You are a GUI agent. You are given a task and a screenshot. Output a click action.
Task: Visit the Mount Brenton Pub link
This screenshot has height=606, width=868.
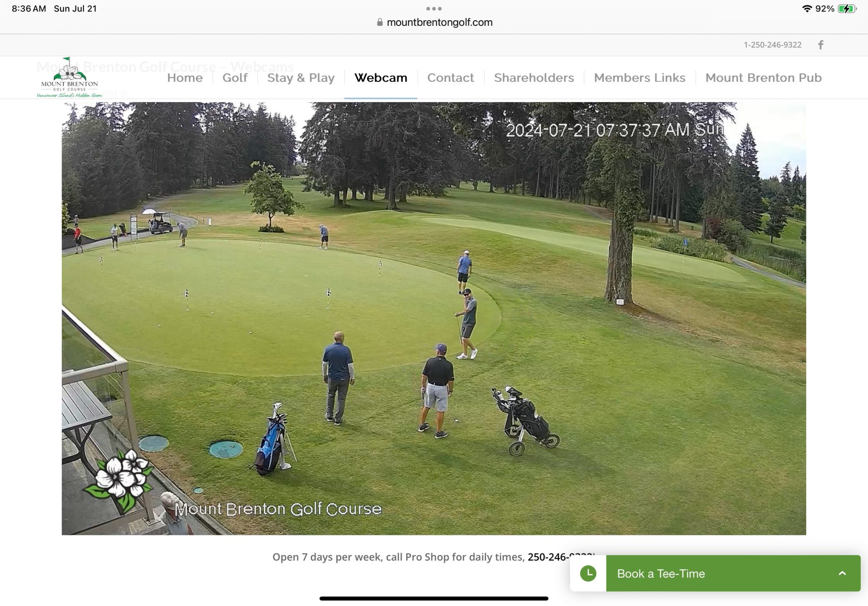(x=763, y=77)
